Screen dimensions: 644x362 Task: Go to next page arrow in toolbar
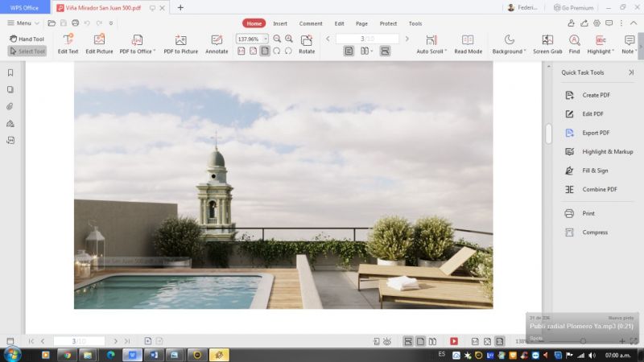click(407, 39)
